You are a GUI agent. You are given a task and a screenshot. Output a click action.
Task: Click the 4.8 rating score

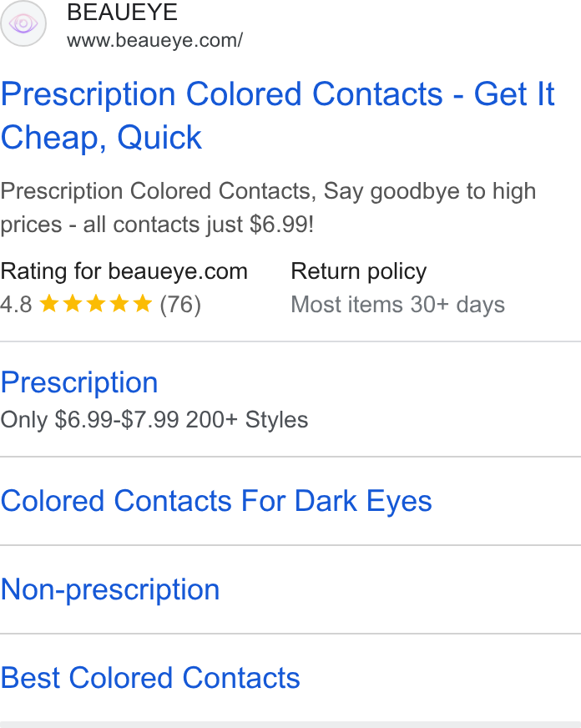pos(16,305)
